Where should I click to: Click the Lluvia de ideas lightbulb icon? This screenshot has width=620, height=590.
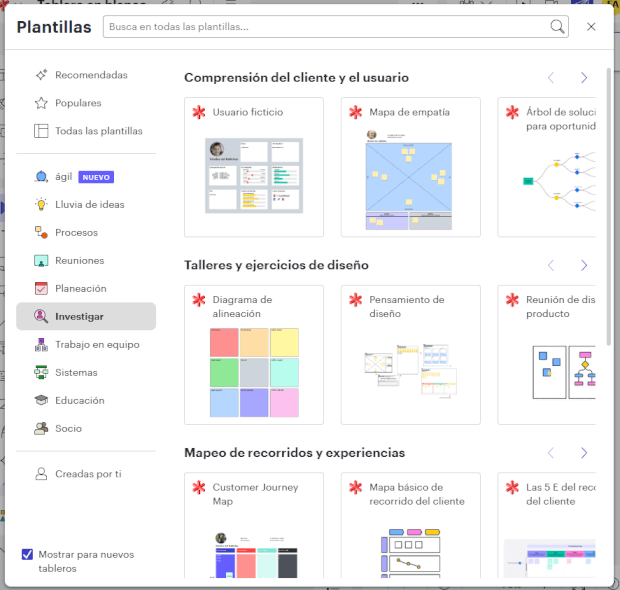[41, 204]
